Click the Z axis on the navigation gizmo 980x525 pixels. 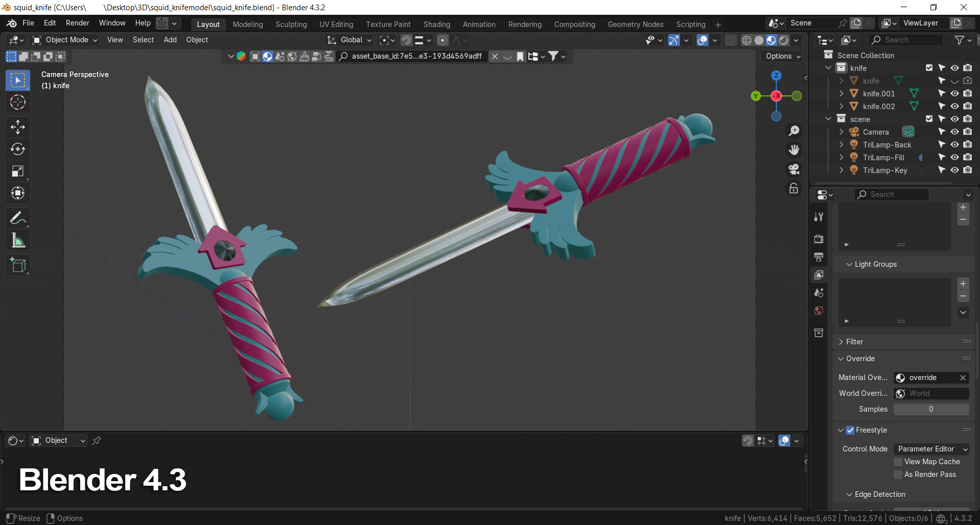click(x=776, y=76)
